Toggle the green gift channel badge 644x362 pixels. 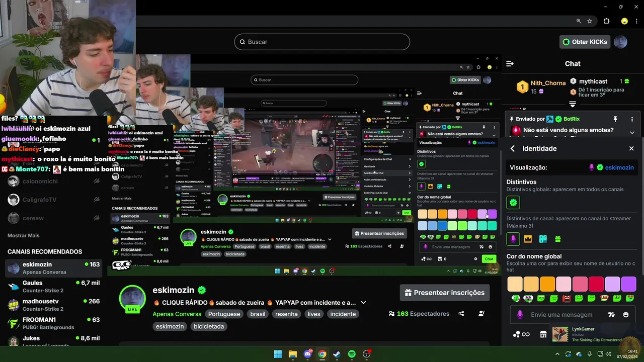click(x=557, y=239)
